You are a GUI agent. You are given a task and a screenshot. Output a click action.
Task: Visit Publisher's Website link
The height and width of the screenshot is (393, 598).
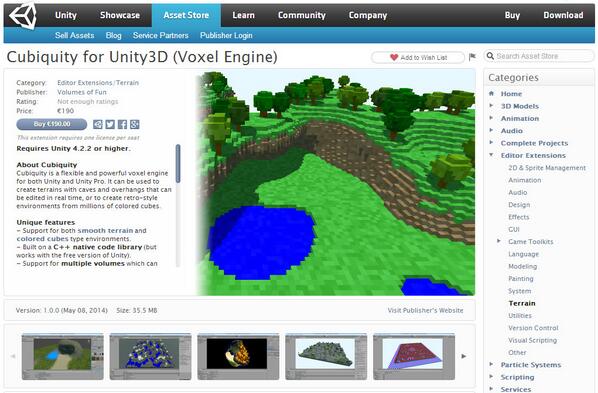425,310
